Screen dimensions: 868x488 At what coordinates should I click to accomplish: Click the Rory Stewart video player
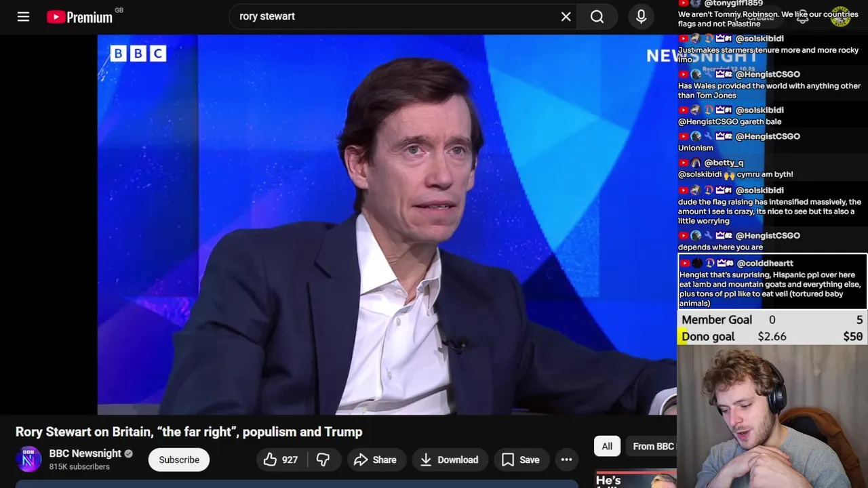(387, 224)
